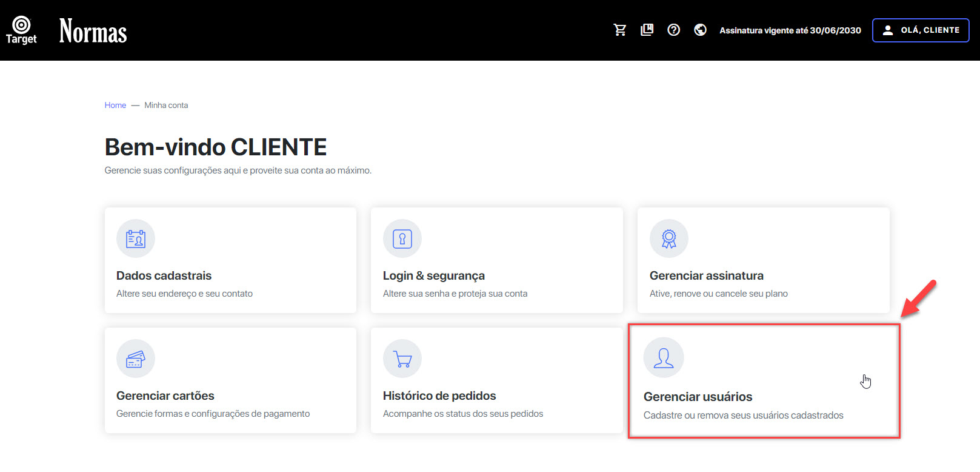Open Gerenciar assinatura card title
This screenshot has width=980, height=472.
point(706,275)
